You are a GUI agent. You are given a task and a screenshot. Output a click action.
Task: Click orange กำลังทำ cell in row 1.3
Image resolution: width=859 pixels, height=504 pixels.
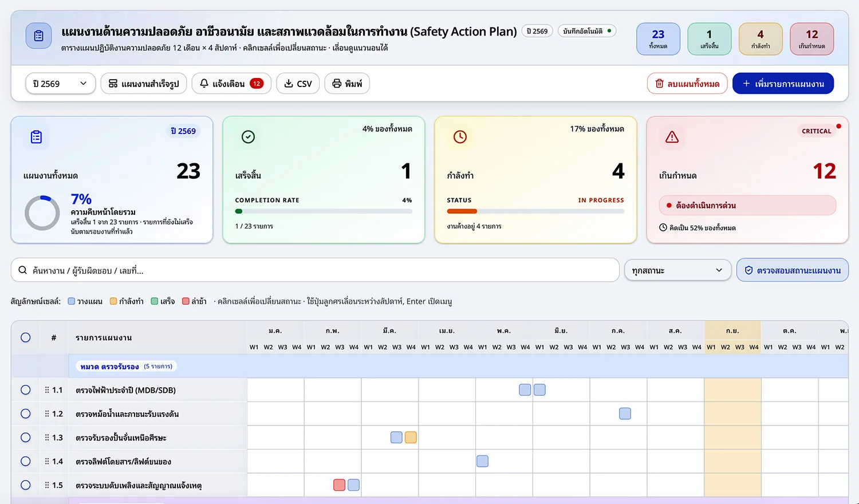click(x=411, y=438)
